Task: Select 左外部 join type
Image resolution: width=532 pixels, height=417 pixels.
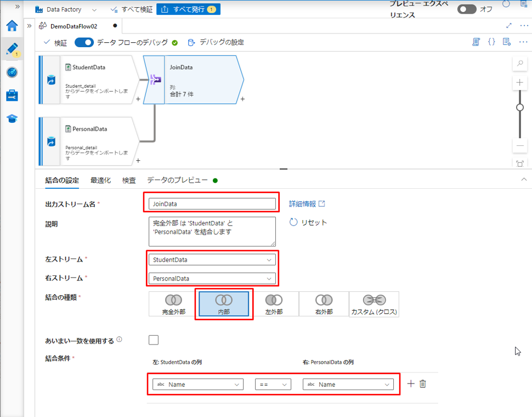Action: pos(274,305)
